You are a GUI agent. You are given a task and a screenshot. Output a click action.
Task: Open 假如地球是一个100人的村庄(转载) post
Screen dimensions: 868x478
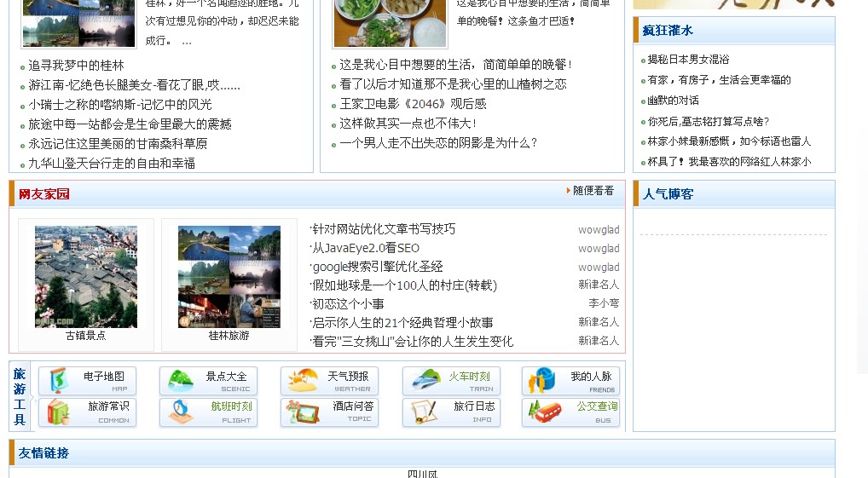click(405, 285)
